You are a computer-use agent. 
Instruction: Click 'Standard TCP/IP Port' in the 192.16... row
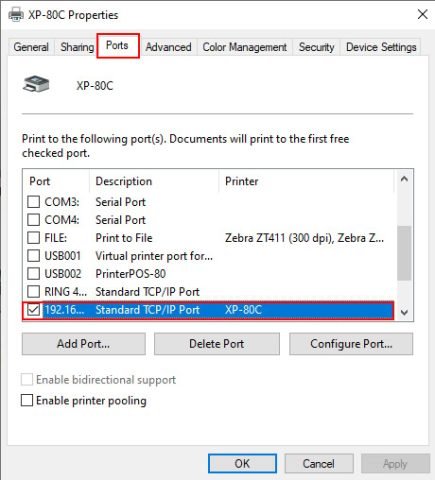tap(148, 310)
